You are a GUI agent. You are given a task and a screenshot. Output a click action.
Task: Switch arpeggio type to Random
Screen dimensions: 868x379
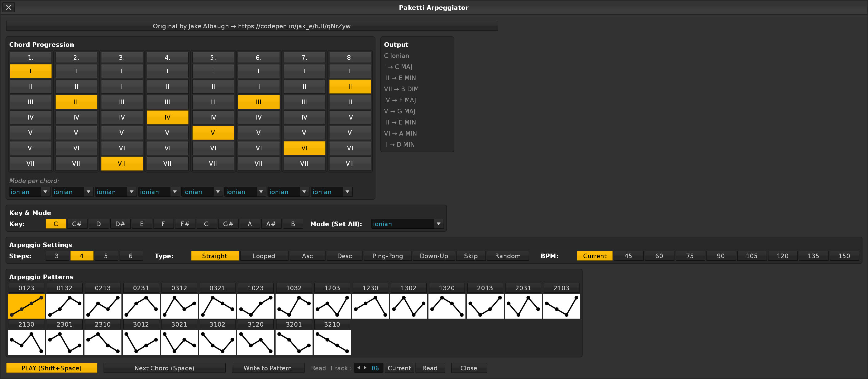(508, 256)
